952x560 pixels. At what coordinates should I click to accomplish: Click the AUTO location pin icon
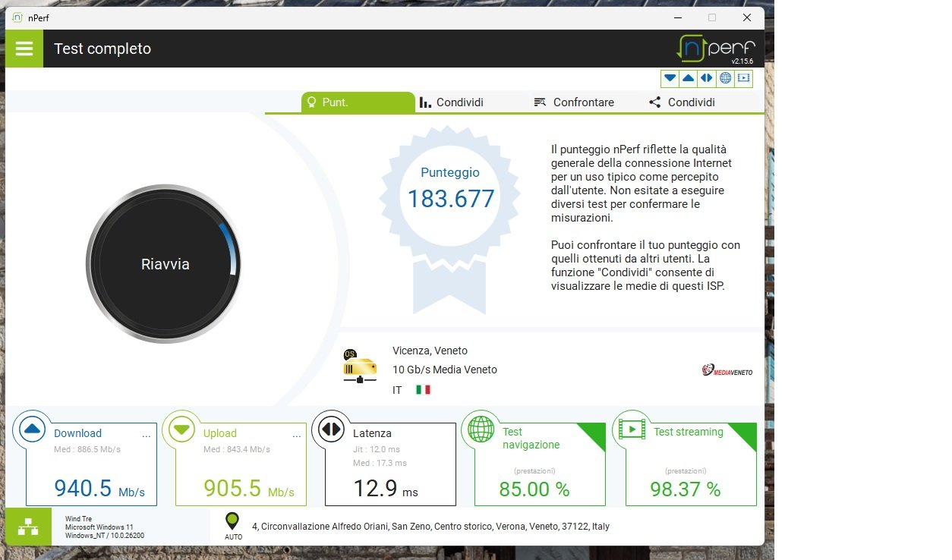point(232,522)
